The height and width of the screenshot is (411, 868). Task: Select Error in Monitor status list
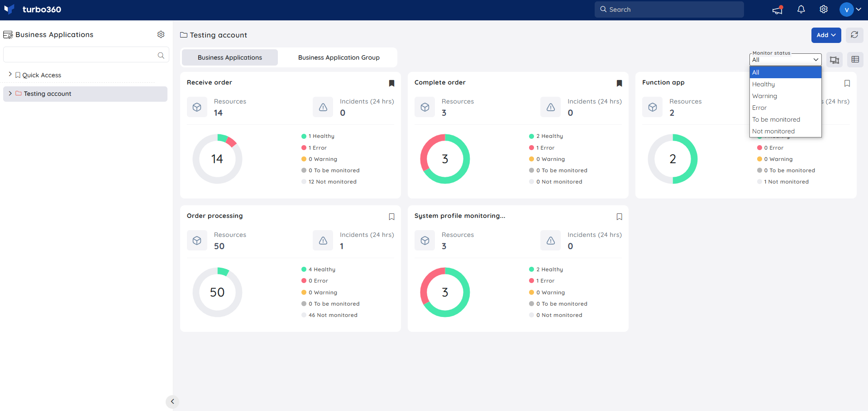pos(785,108)
